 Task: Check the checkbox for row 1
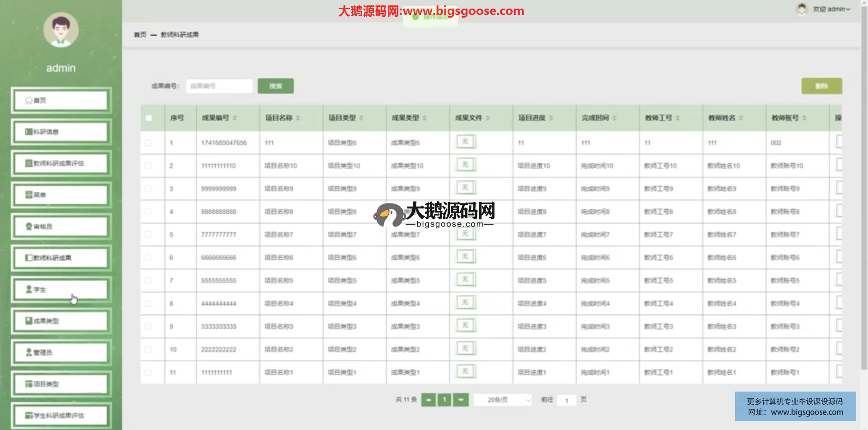pyautogui.click(x=148, y=143)
